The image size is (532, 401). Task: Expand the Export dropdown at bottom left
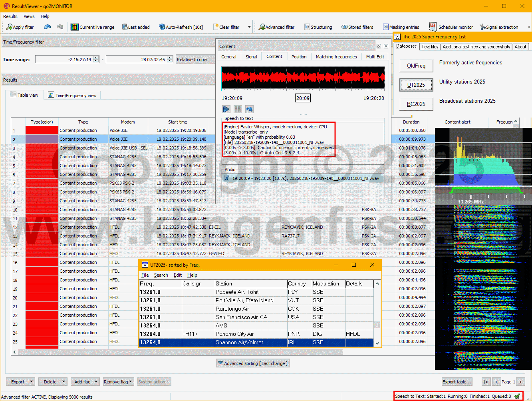(32, 382)
